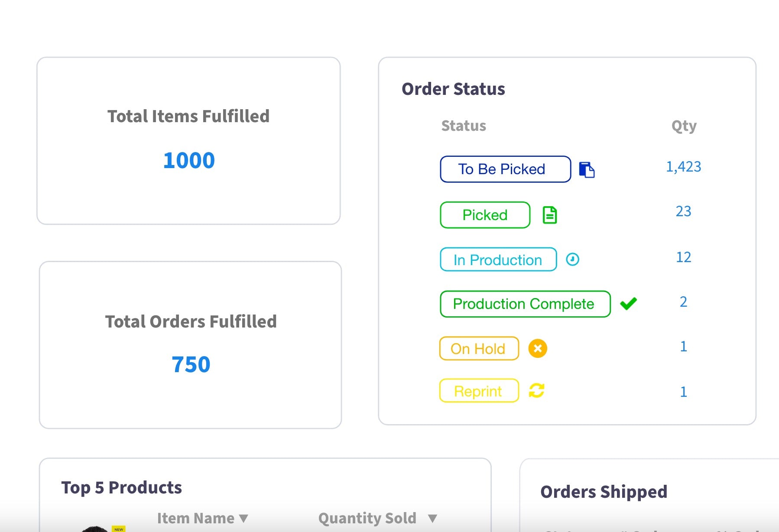The image size is (779, 532).
Task: Click the document icon beside To Be Picked
Action: pos(587,169)
